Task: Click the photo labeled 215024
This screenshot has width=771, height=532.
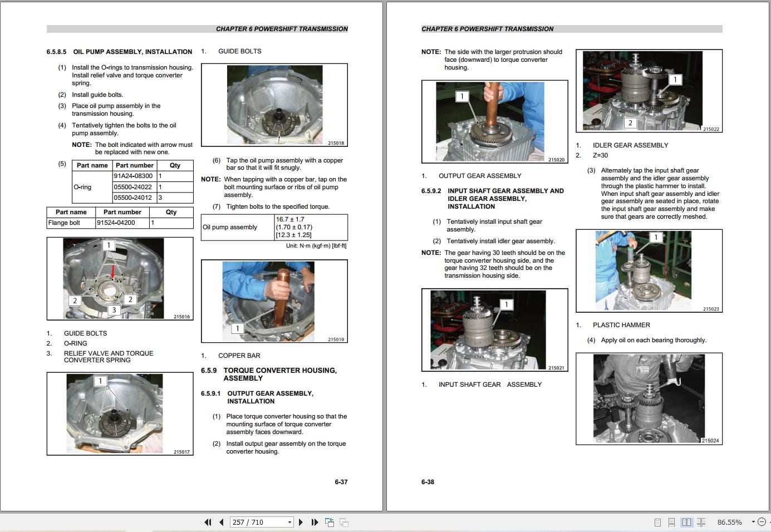Action: (649, 399)
